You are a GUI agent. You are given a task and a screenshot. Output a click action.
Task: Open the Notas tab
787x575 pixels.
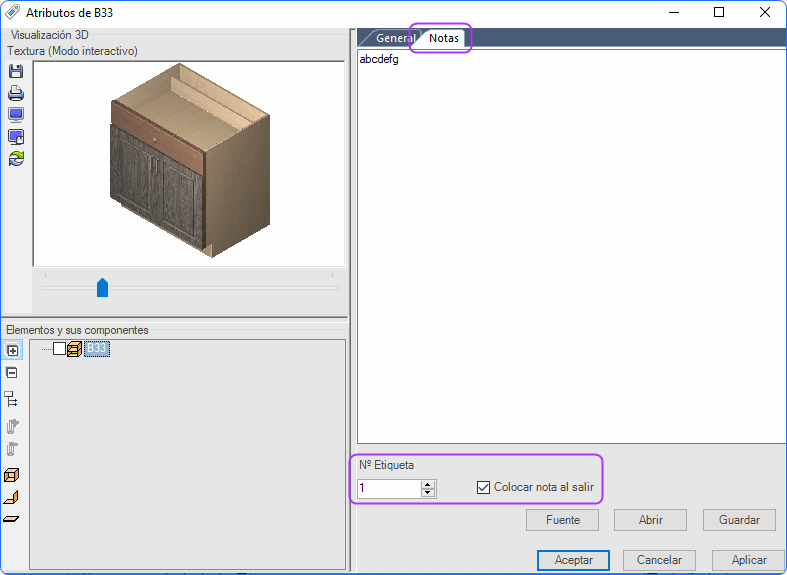[444, 38]
